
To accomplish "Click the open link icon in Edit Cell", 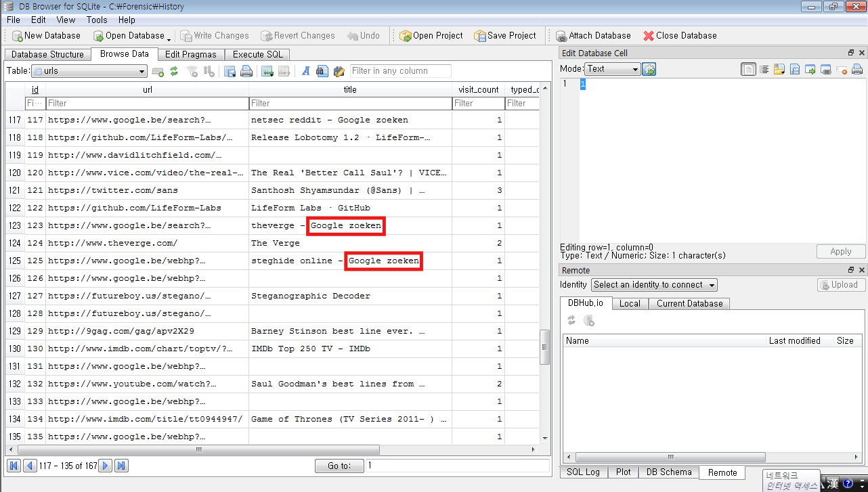I will [825, 69].
